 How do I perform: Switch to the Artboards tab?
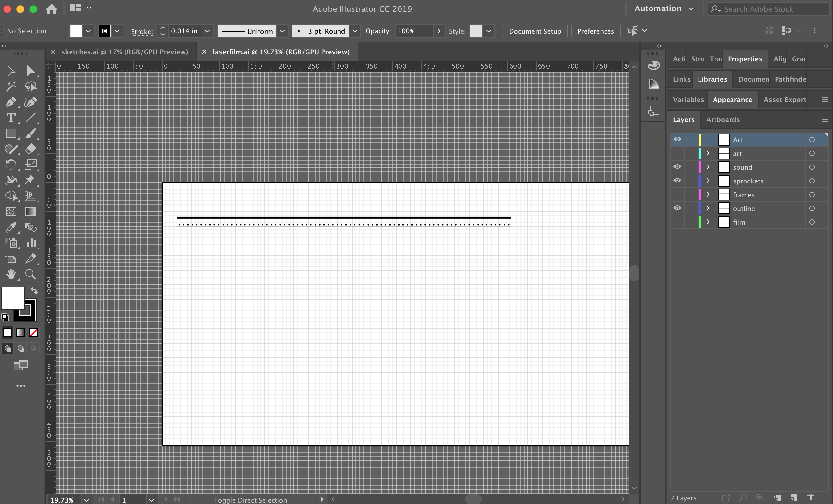pos(723,120)
